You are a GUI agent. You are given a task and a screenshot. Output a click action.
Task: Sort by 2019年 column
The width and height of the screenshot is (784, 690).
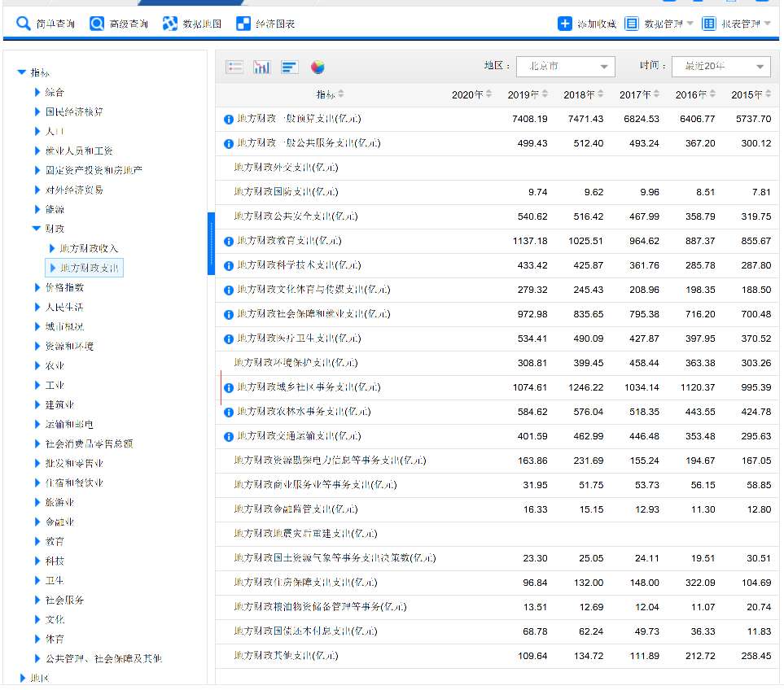click(x=528, y=94)
